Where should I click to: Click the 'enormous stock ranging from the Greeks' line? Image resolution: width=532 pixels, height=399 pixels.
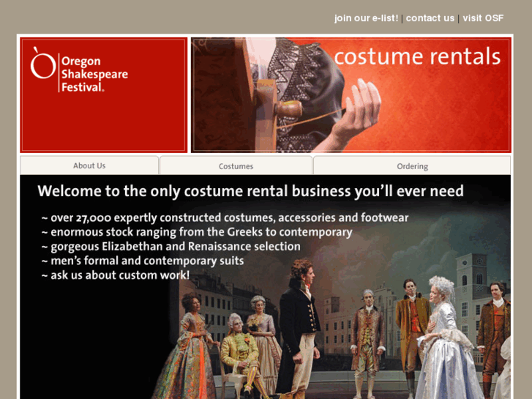click(197, 232)
